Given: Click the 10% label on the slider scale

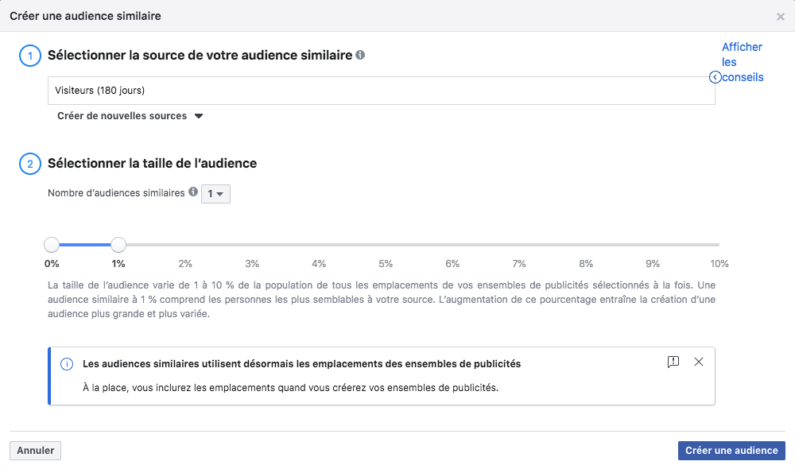Looking at the screenshot, I should pos(719,264).
